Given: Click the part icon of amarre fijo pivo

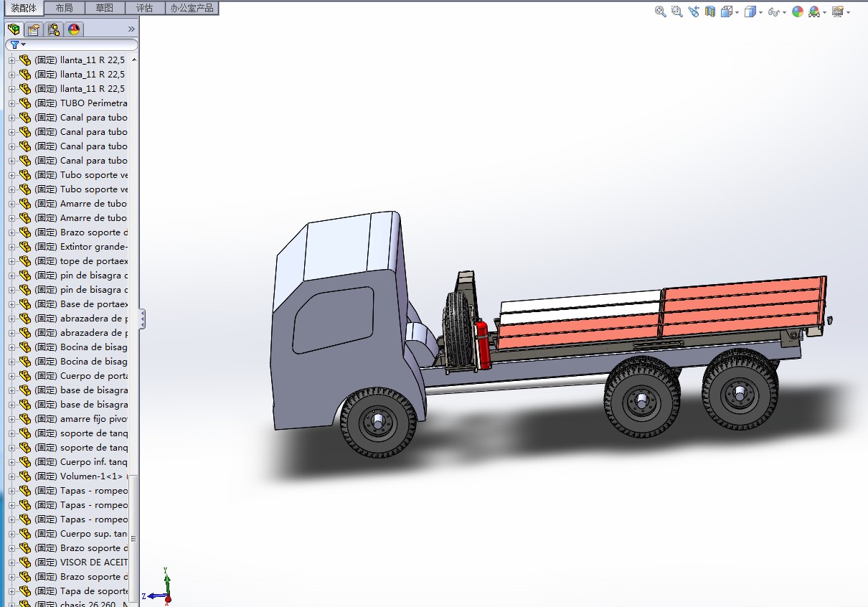Looking at the screenshot, I should coord(26,419).
